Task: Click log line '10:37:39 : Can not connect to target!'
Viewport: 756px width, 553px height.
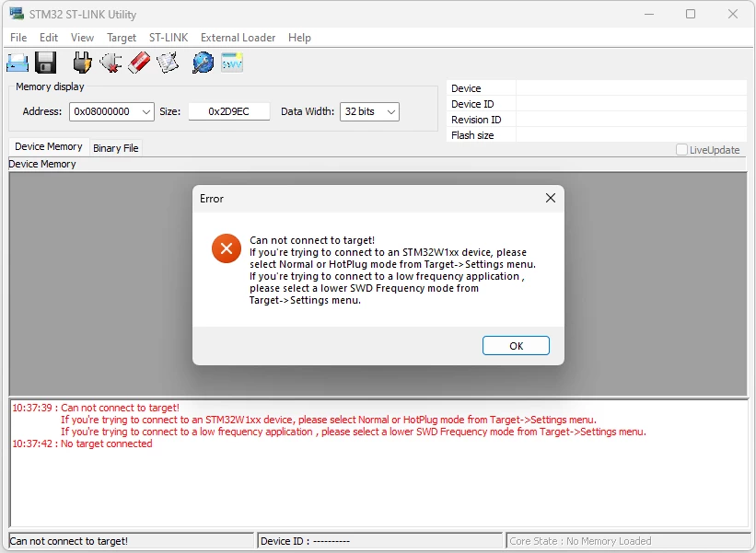Action: pos(96,408)
